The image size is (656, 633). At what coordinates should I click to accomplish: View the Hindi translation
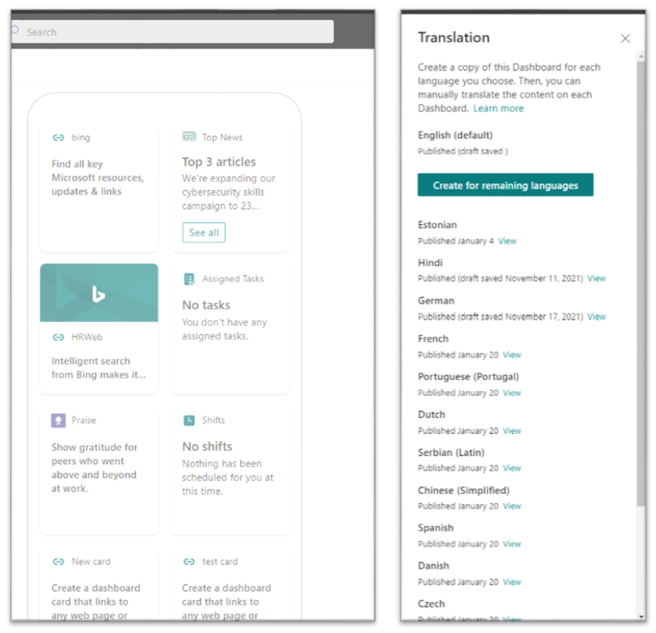pyautogui.click(x=596, y=279)
